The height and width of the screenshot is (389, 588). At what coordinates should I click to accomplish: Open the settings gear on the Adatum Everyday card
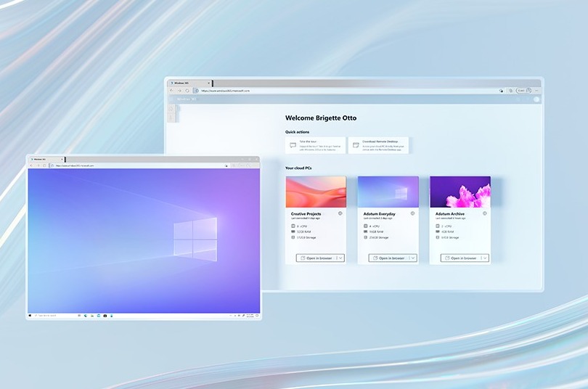tap(412, 213)
